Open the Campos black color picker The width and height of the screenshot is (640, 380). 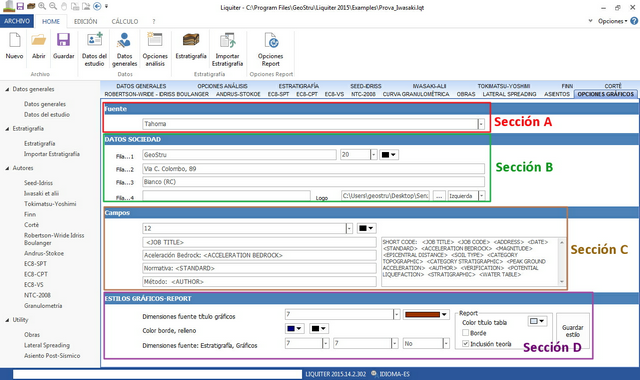click(366, 229)
